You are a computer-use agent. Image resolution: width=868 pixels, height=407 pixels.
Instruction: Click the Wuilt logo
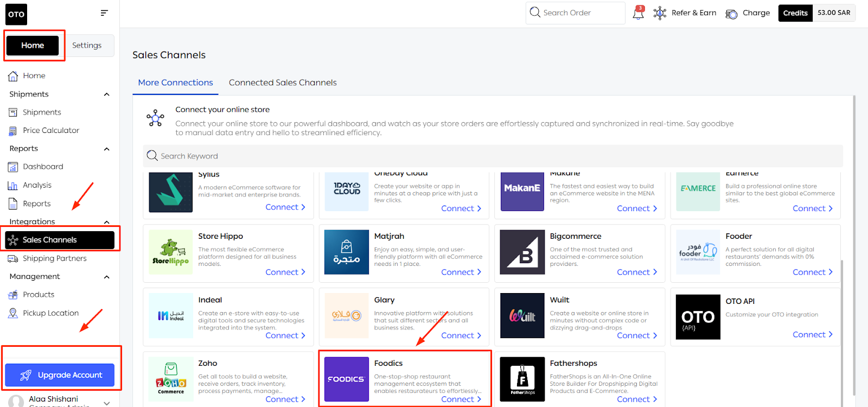pyautogui.click(x=522, y=315)
